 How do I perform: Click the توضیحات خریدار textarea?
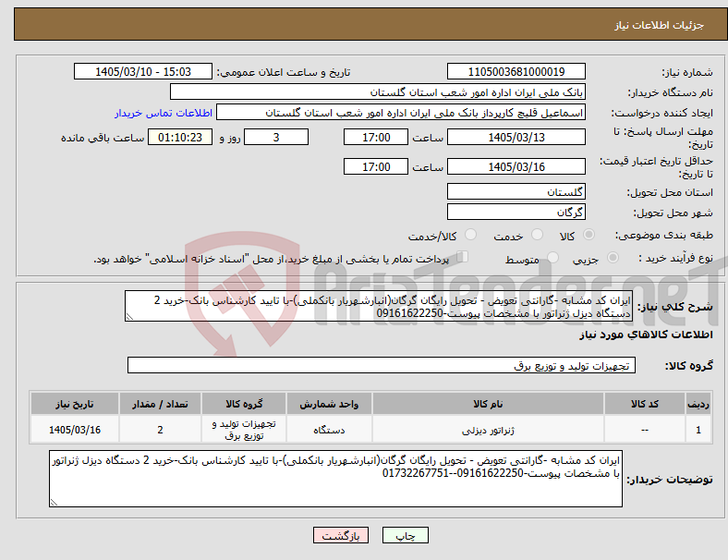[x=335, y=479]
